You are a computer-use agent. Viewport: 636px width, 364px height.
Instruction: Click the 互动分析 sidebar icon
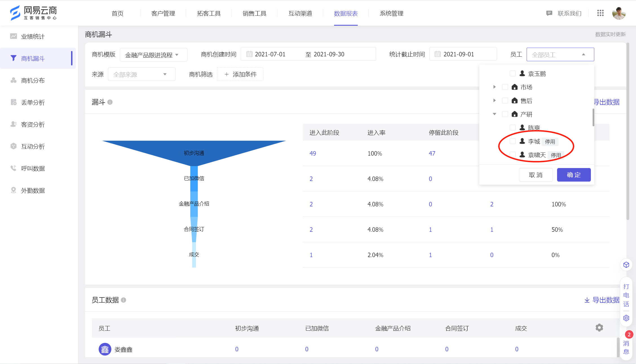14,146
